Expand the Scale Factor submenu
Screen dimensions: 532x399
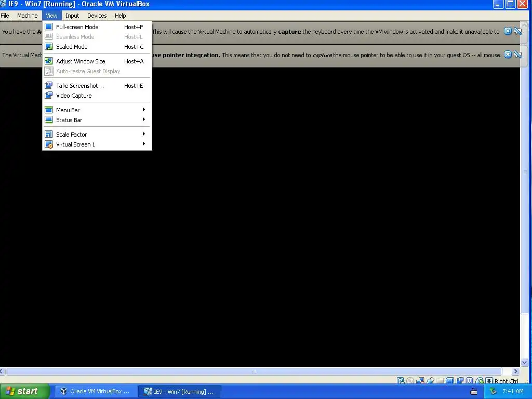[97, 135]
